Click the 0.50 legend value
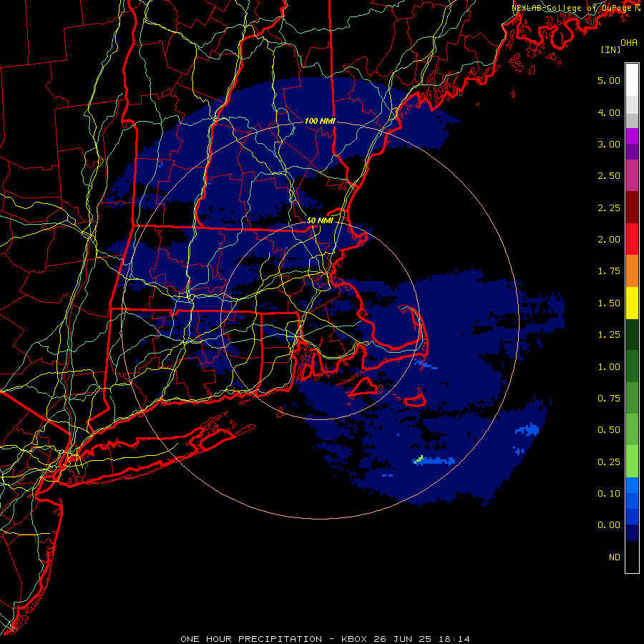The height and width of the screenshot is (644, 644). coord(609,430)
